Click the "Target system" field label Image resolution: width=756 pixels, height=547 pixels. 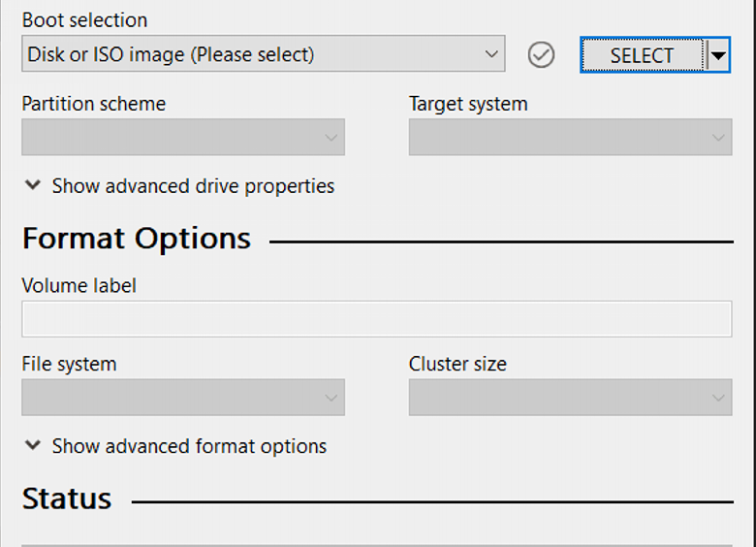tap(468, 104)
